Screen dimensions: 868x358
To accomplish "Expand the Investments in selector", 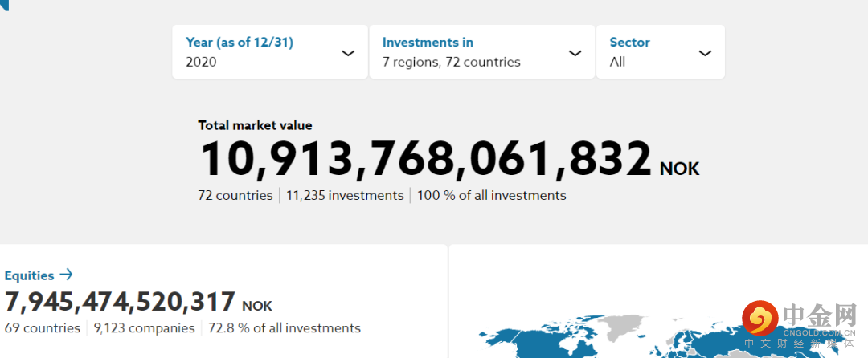I will tap(481, 52).
